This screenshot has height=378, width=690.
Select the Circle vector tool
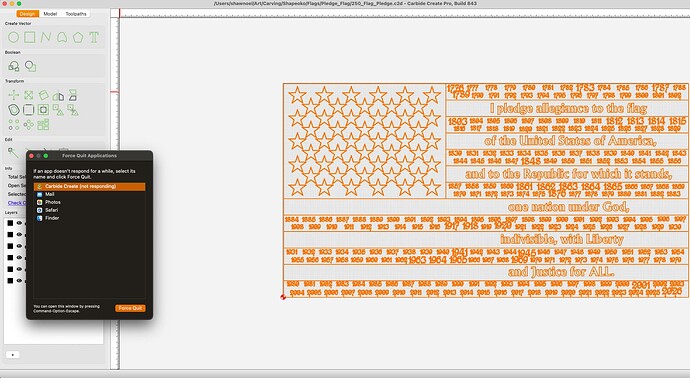(x=14, y=37)
